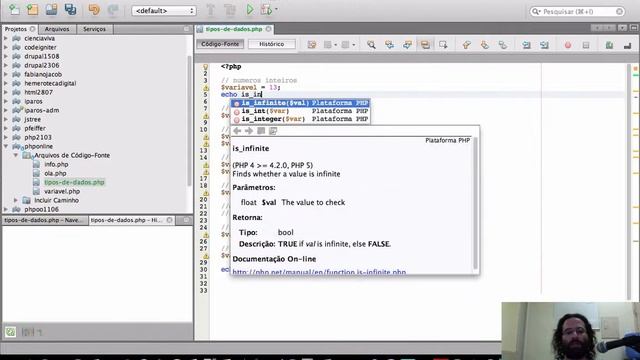
Task: Click the Save All toolbar icon
Action: tap(70, 9)
